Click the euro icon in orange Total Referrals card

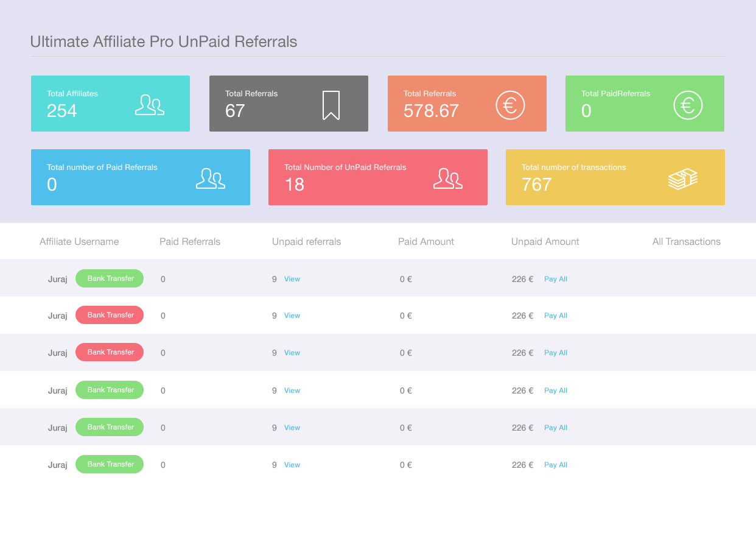(510, 105)
